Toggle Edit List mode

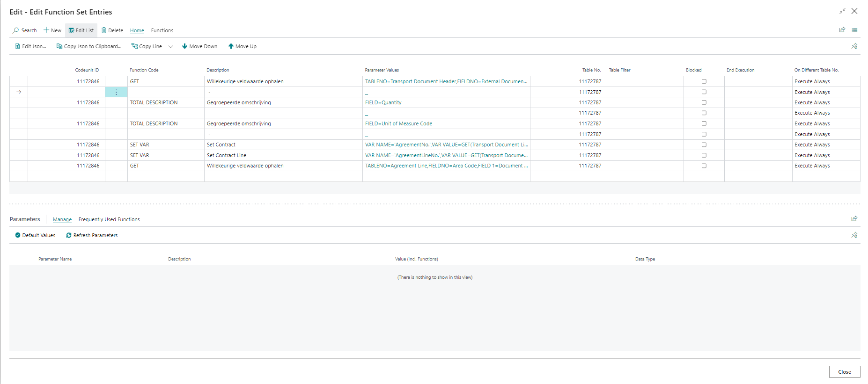(81, 30)
